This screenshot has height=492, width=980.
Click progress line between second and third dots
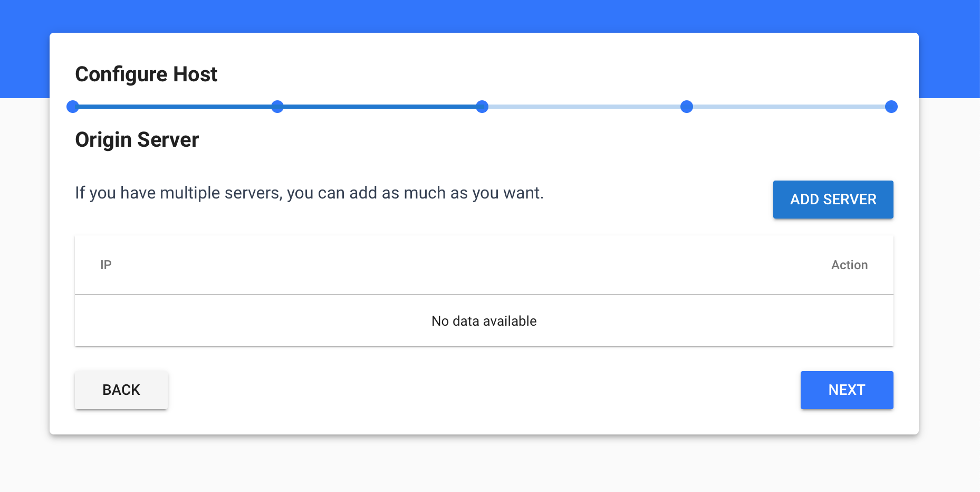[380, 107]
